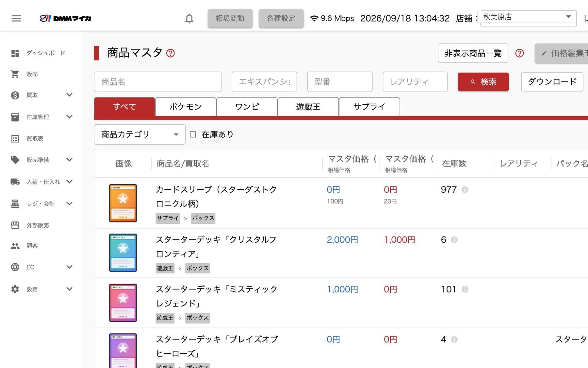
Task: Switch to the ワンピ tab
Action: [247, 107]
